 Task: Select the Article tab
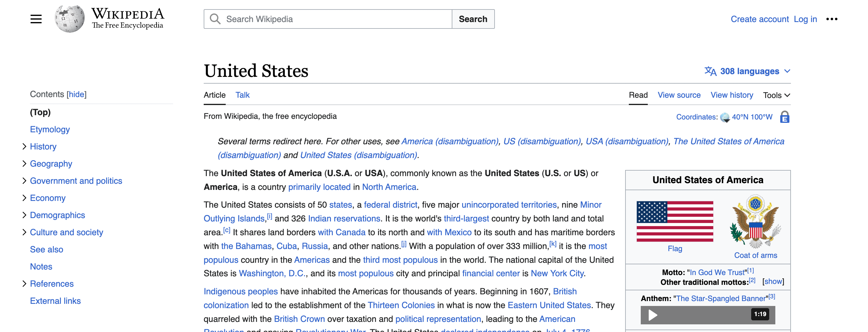point(214,95)
